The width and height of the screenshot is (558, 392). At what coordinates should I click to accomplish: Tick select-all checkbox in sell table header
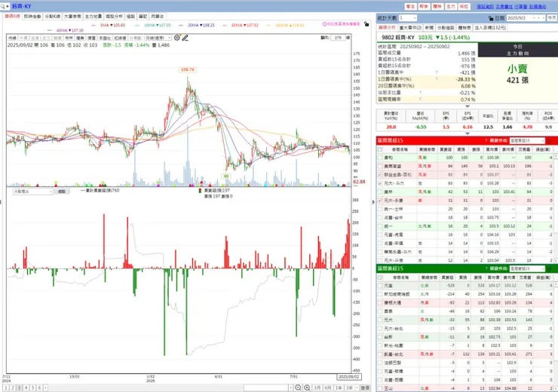pyautogui.click(x=380, y=277)
